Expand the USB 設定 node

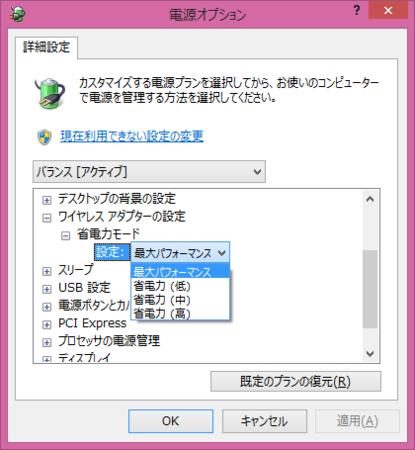click(x=47, y=289)
